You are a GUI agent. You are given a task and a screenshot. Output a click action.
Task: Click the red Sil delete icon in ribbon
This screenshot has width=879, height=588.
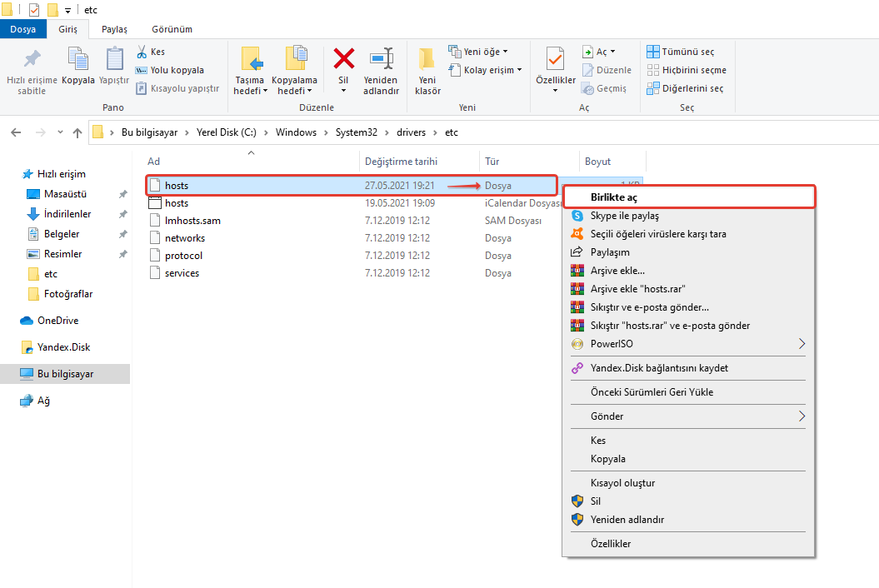point(343,60)
